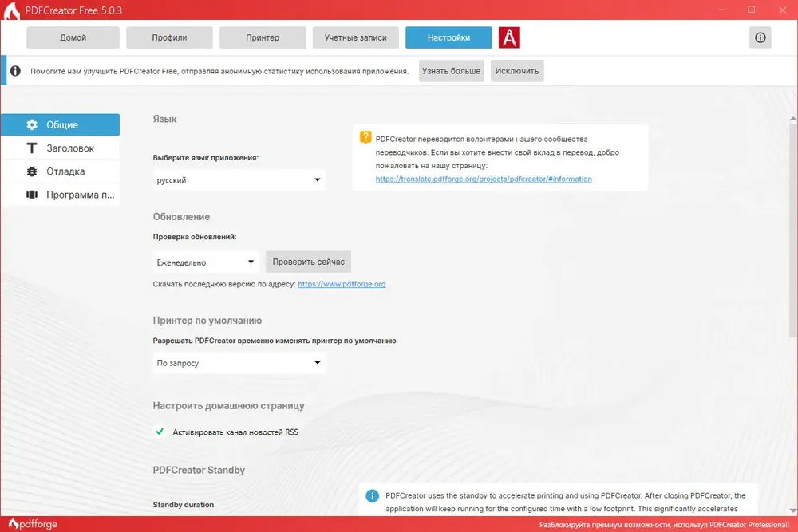The width and height of the screenshot is (798, 532).
Task: Close the PDFCreator window
Action: [x=783, y=10]
